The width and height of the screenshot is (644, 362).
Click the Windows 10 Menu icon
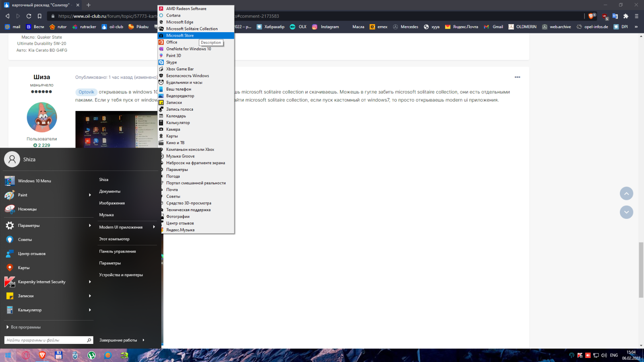pyautogui.click(x=10, y=181)
